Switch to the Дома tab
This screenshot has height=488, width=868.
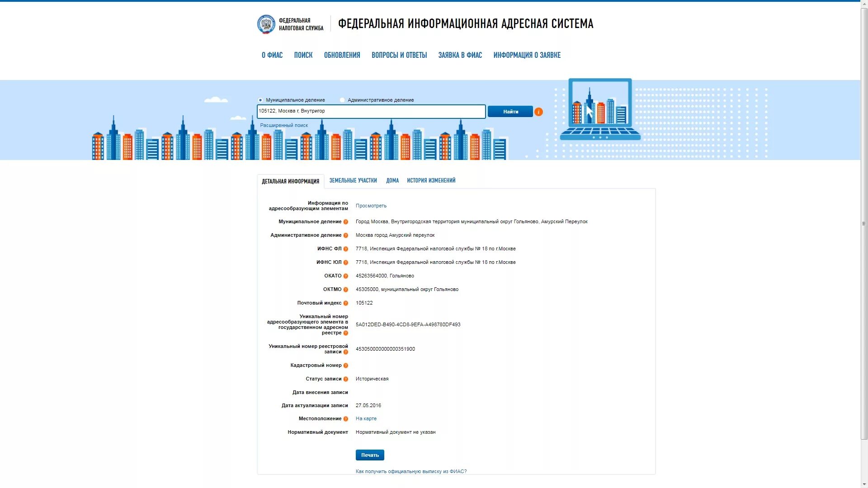(392, 180)
